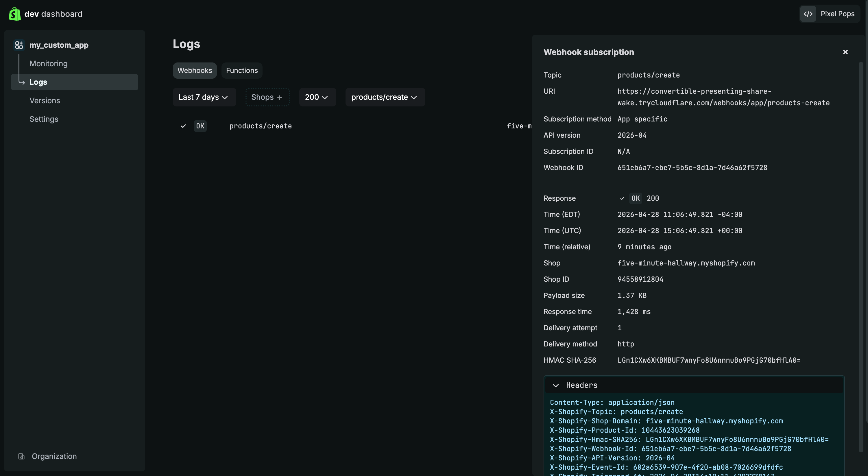Click the checkmark icon in products/create log row

183,126
